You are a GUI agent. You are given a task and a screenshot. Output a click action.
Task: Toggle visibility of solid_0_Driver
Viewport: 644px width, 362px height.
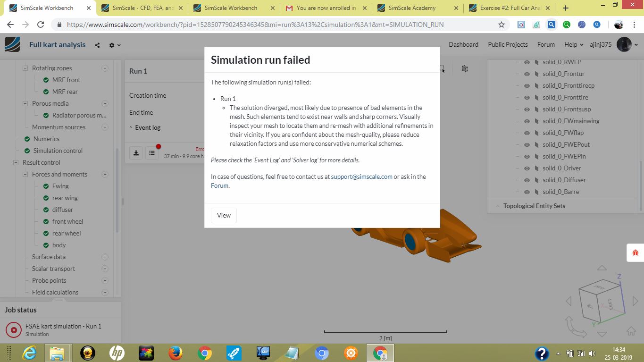527,168
